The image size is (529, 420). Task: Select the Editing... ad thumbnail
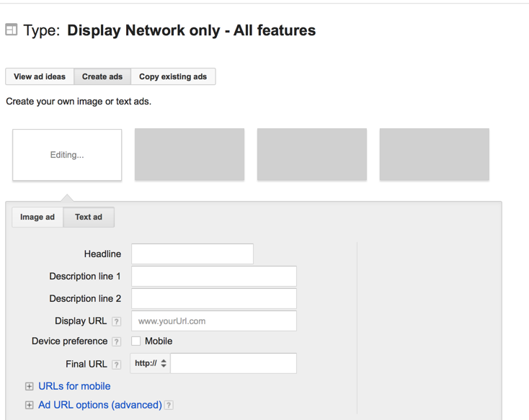click(x=67, y=155)
